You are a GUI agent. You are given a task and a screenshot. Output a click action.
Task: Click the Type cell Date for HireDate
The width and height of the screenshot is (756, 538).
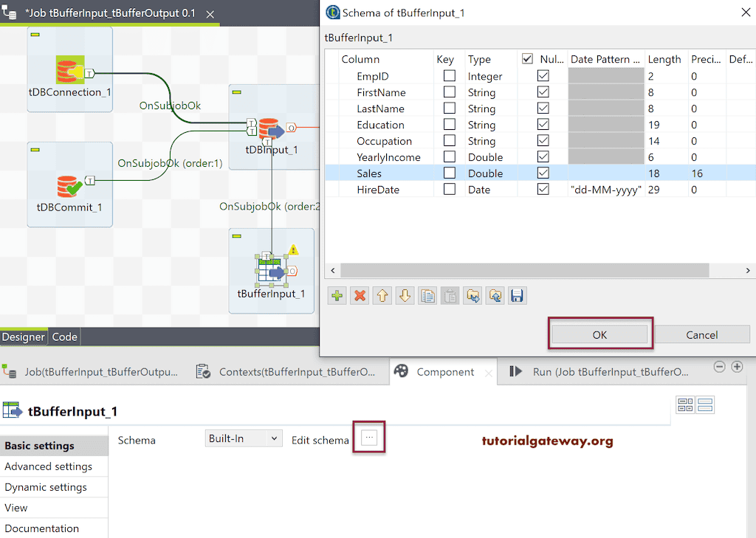pyautogui.click(x=491, y=190)
